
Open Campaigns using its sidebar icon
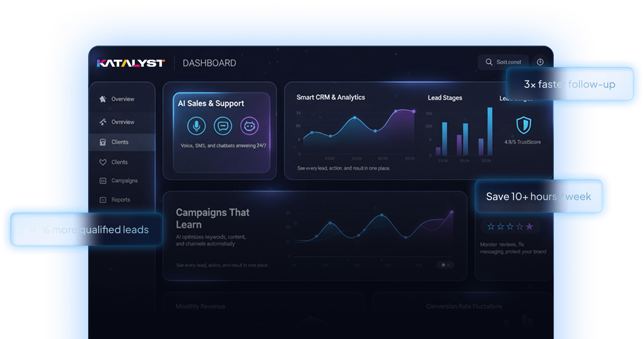tap(103, 181)
